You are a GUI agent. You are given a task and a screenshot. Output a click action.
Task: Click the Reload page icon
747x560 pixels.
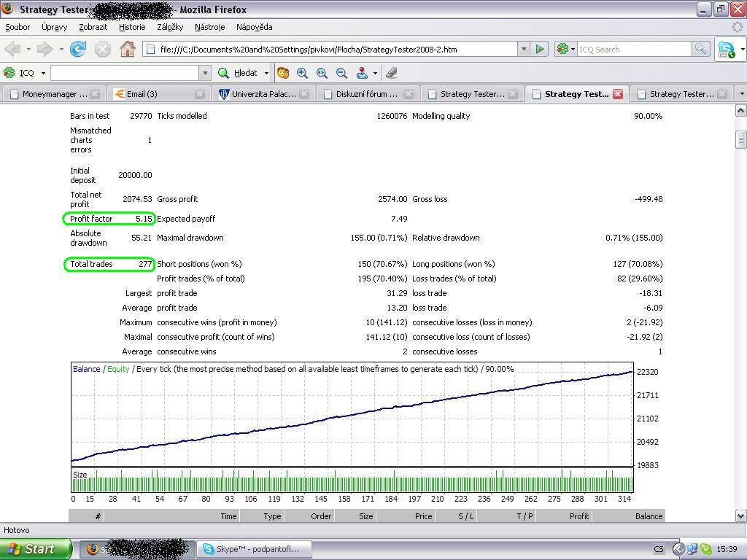click(x=78, y=50)
